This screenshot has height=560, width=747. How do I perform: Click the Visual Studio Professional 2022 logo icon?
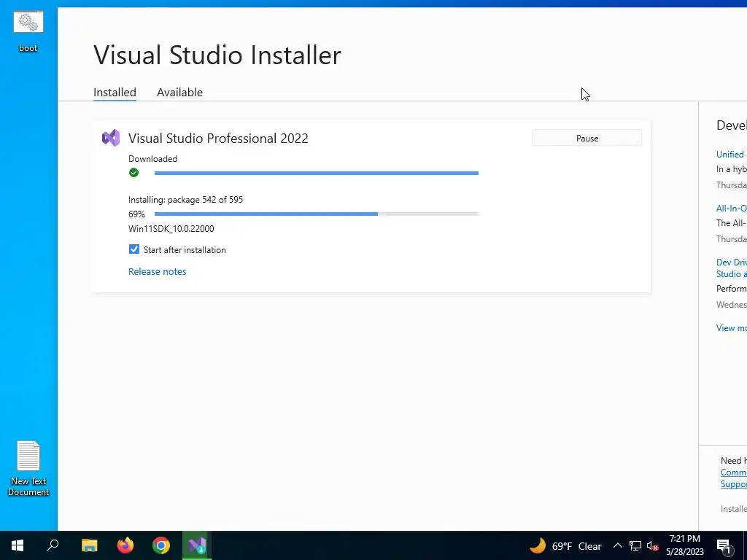[111, 138]
